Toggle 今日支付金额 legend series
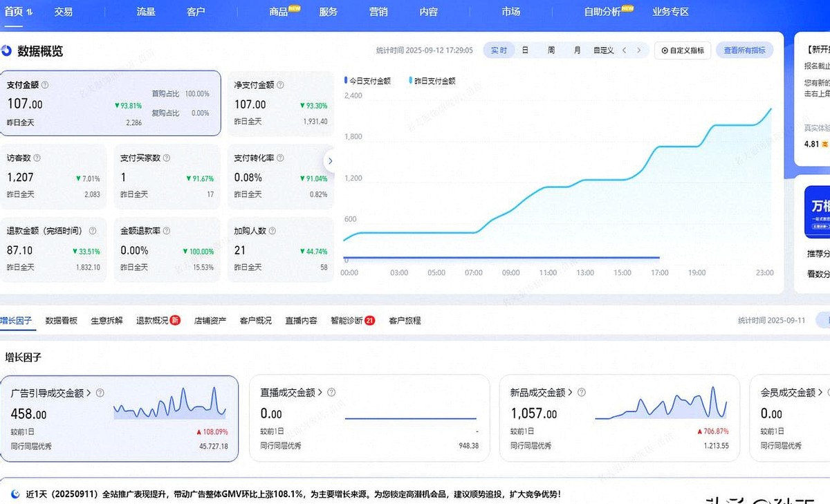This screenshot has height=504, width=830. (367, 81)
